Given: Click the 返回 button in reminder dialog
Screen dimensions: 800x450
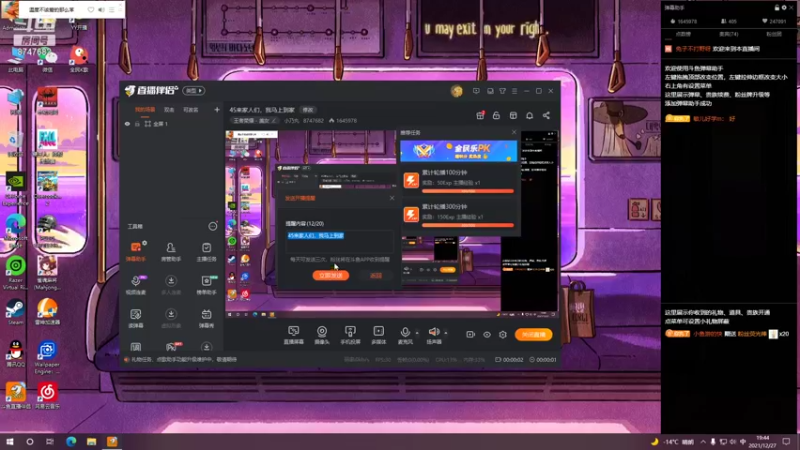Looking at the screenshot, I should [376, 276].
